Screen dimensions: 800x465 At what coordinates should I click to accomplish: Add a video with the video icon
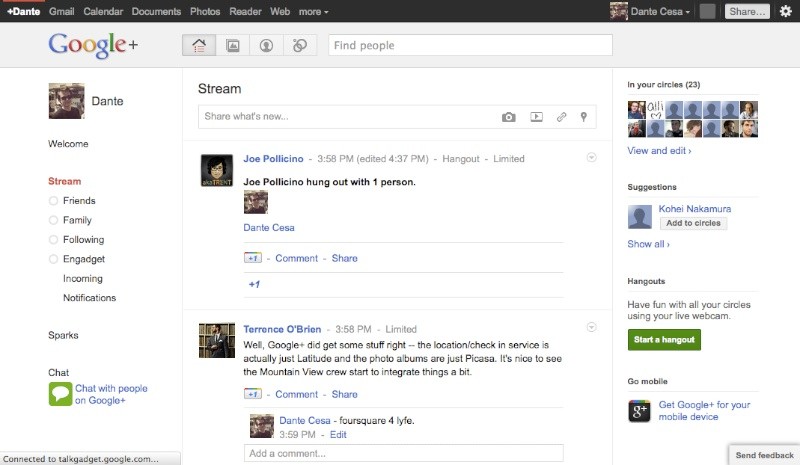(536, 117)
